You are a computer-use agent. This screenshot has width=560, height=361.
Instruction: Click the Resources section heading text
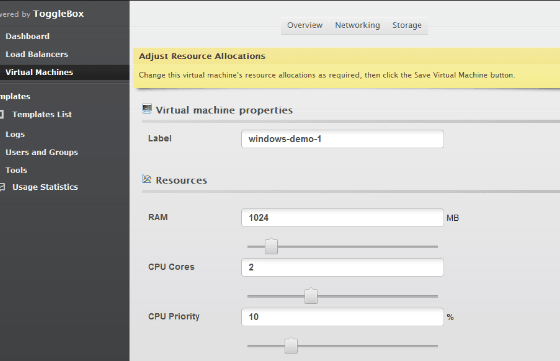coord(181,180)
